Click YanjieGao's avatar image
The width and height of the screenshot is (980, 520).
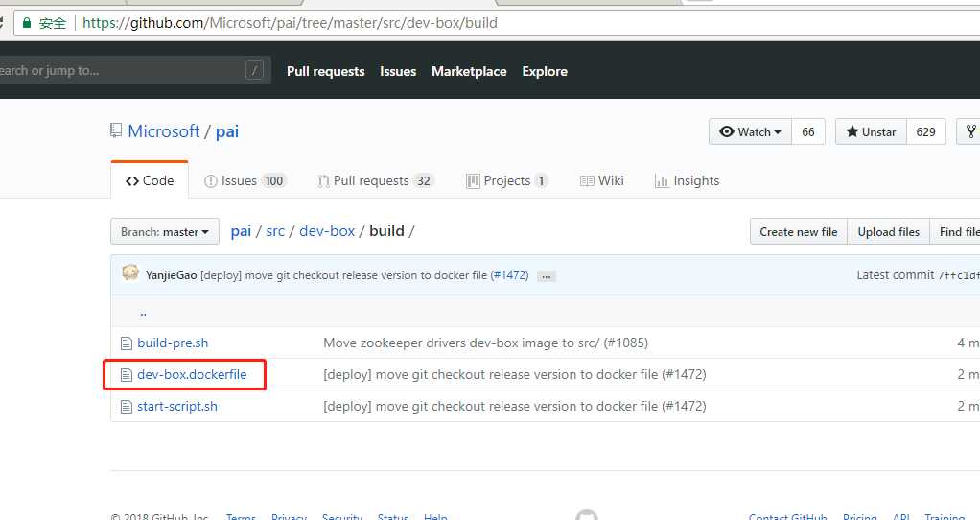(130, 273)
